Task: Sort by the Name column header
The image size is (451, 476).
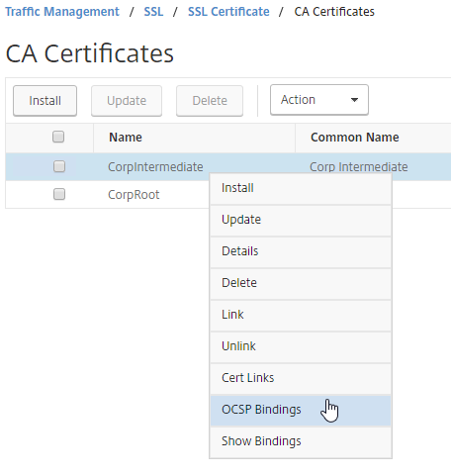Action: click(126, 138)
